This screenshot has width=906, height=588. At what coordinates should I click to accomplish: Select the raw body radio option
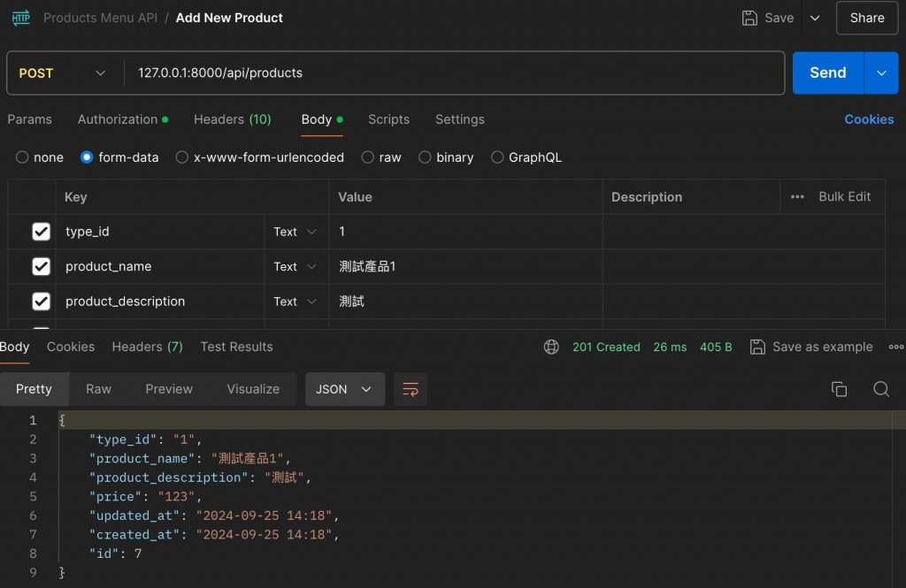pyautogui.click(x=366, y=157)
